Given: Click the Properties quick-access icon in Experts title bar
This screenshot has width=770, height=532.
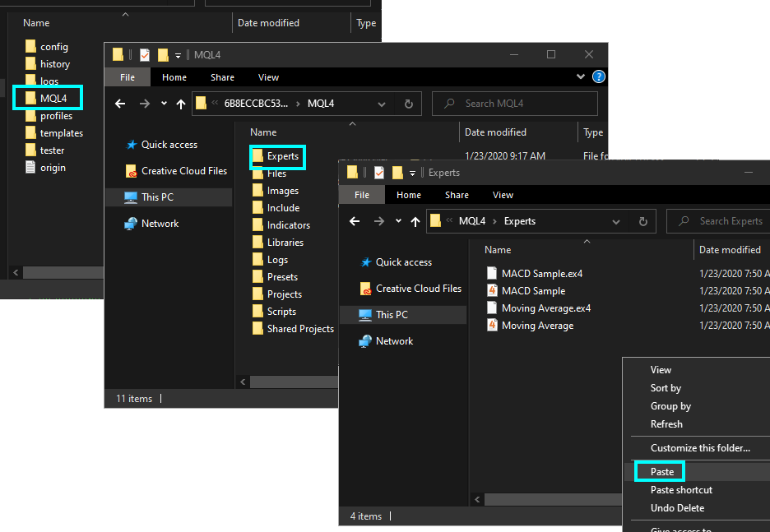Looking at the screenshot, I should pyautogui.click(x=378, y=172).
